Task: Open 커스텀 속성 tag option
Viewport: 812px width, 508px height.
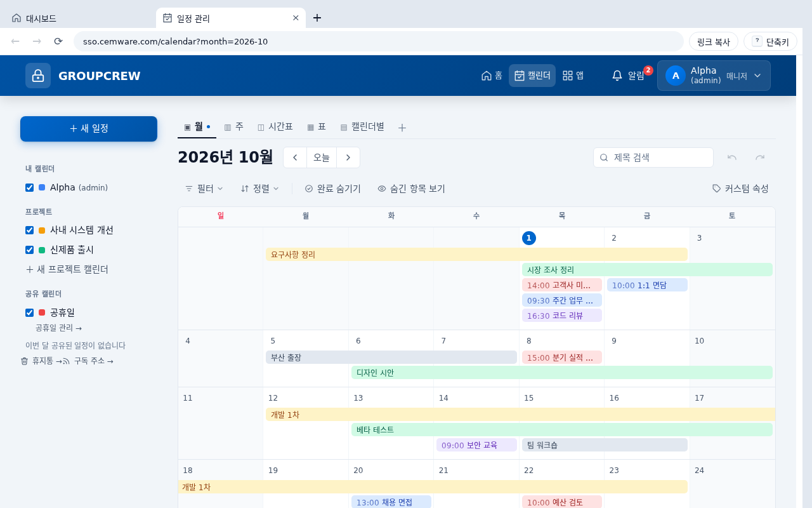Action: tap(740, 189)
